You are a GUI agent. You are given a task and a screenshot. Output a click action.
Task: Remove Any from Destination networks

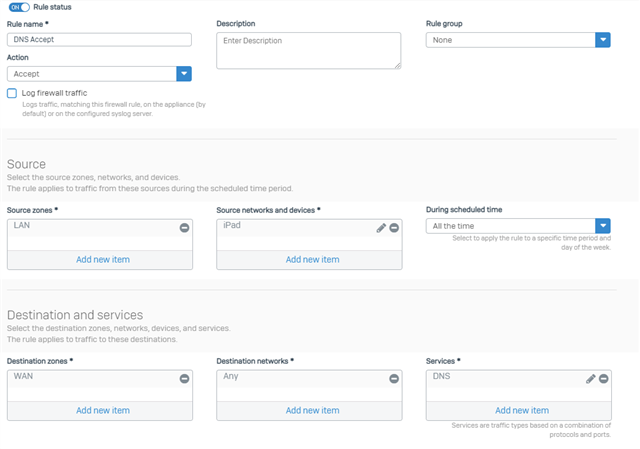pos(394,379)
